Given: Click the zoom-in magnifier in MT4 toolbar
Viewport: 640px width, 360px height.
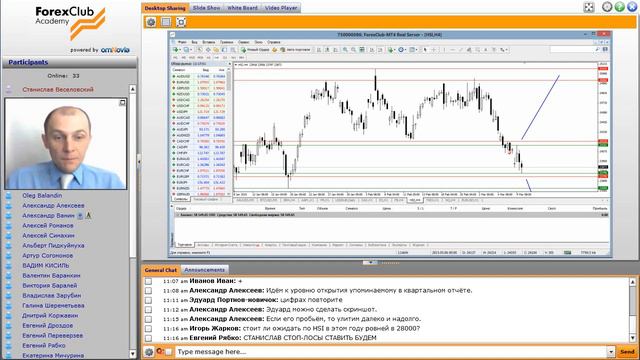Looking at the screenshot, I should [x=345, y=50].
